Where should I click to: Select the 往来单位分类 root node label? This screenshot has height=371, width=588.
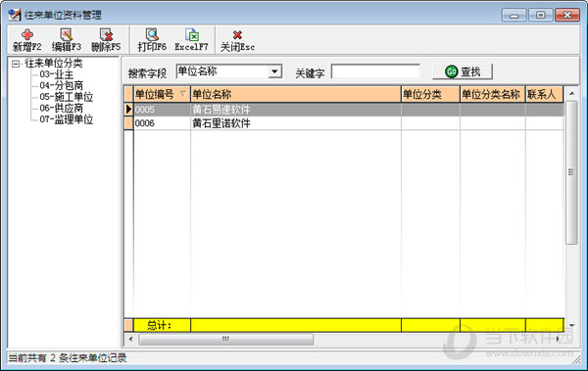click(x=53, y=64)
